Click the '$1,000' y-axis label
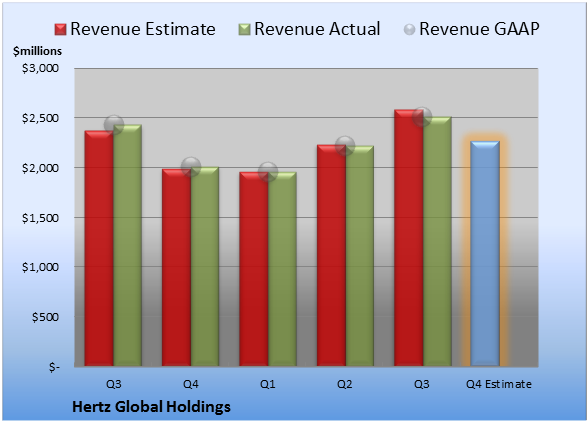Image resolution: width=588 pixels, height=422 pixels. (40, 267)
